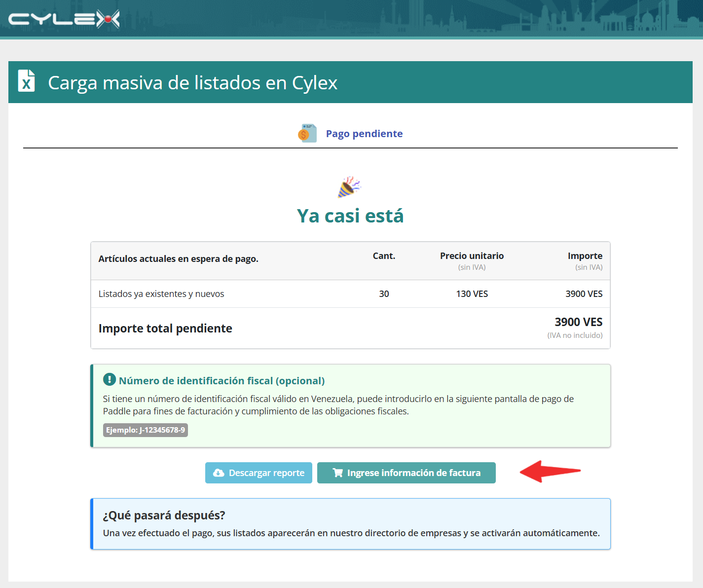Open Ingrese información de factura
703x588 pixels.
click(407, 473)
